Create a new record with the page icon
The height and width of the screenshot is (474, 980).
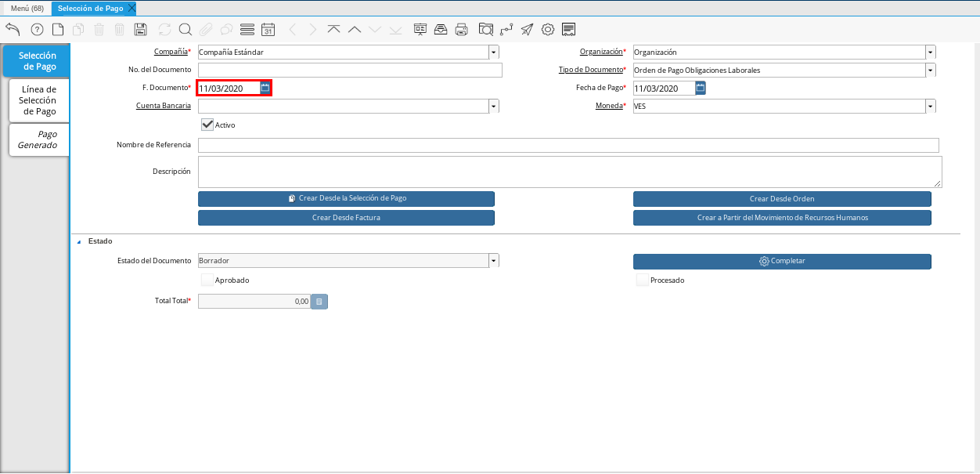click(x=58, y=30)
